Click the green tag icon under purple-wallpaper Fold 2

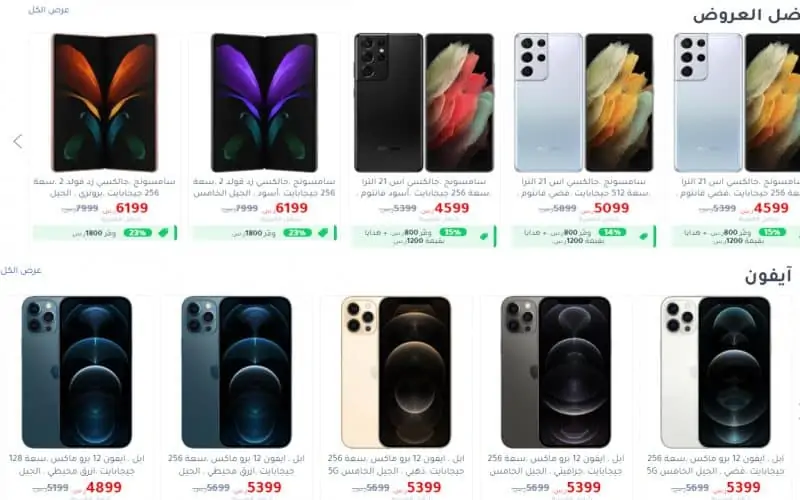click(x=323, y=233)
